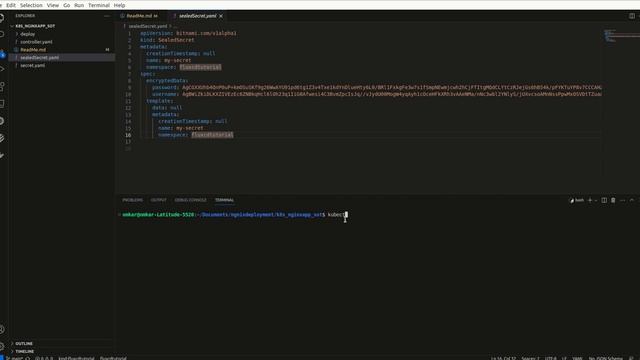Image resolution: width=640 pixels, height=360 pixels.
Task: Click the 'kind: SealedSecret' line
Action: [x=167, y=40]
